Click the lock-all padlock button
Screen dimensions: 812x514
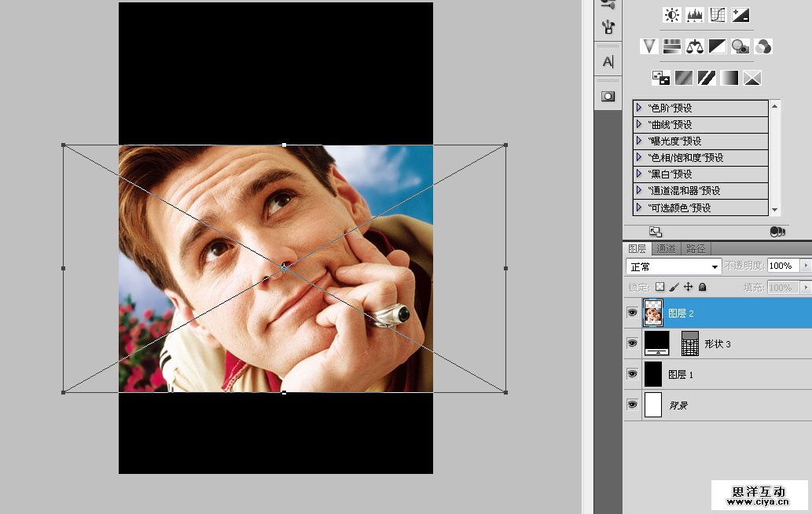coord(702,288)
